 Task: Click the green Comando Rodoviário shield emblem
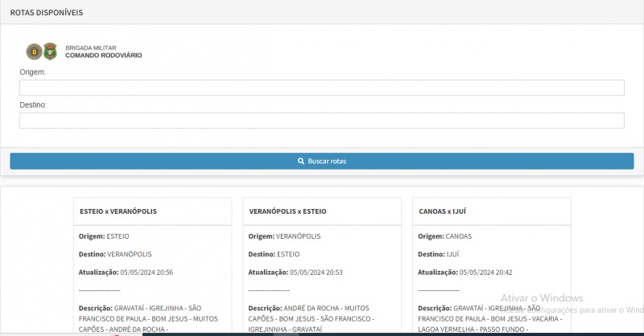[50, 51]
